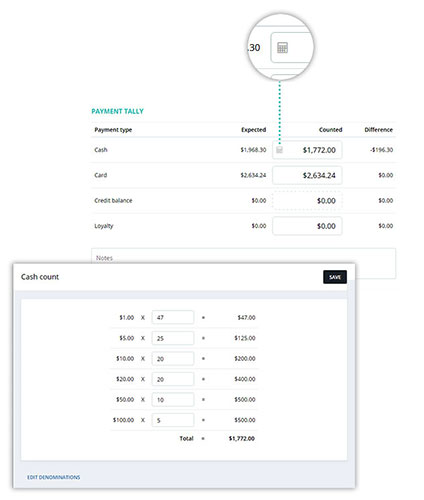
Task: Edit the $1.00 quantity field
Action: (x=173, y=317)
